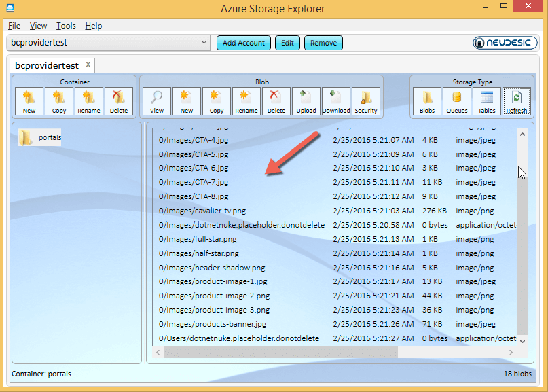Click the 71 KB size cell

pyautogui.click(x=433, y=324)
